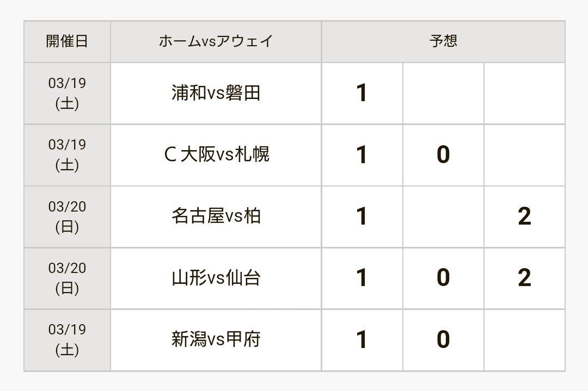Toggle prediction 1 for 新潟vs甲府
Image resolution: width=588 pixels, height=391 pixels.
click(x=362, y=340)
